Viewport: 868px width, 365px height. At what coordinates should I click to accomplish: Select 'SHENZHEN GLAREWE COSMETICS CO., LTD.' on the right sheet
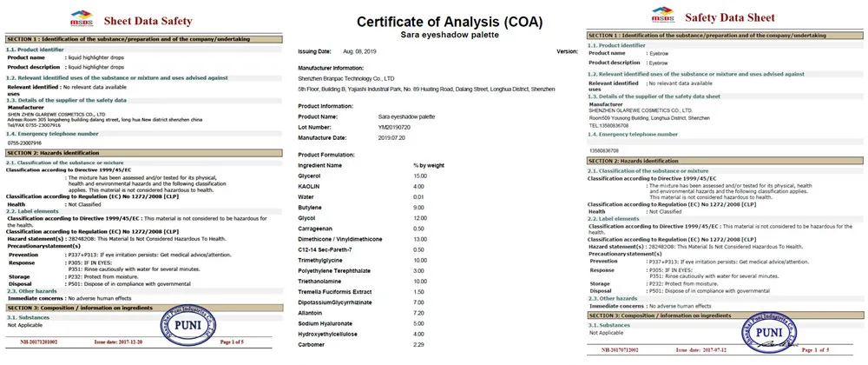[641, 110]
